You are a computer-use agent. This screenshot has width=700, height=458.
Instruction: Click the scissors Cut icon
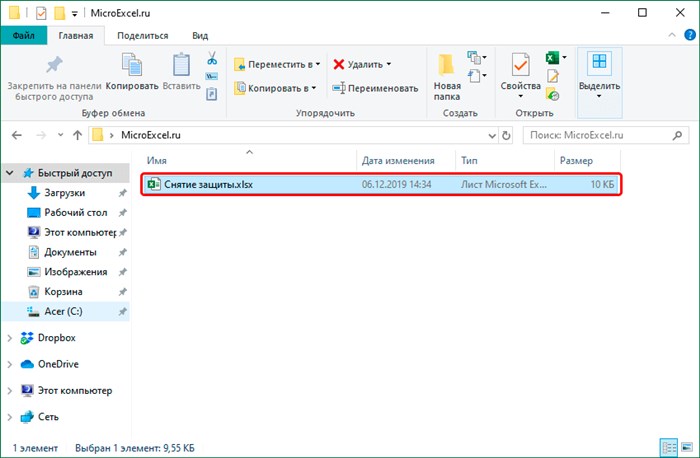(x=212, y=58)
